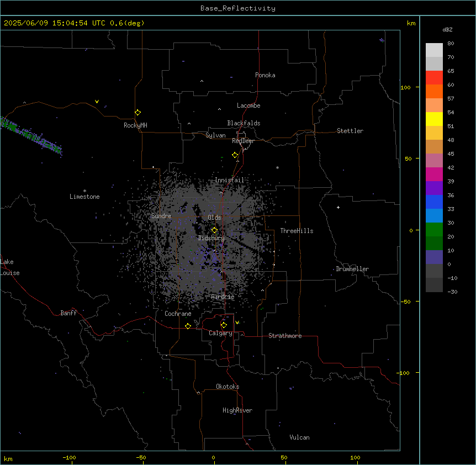Click the green radar echo band near left edge
The width and height of the screenshot is (476, 465).
[30, 135]
